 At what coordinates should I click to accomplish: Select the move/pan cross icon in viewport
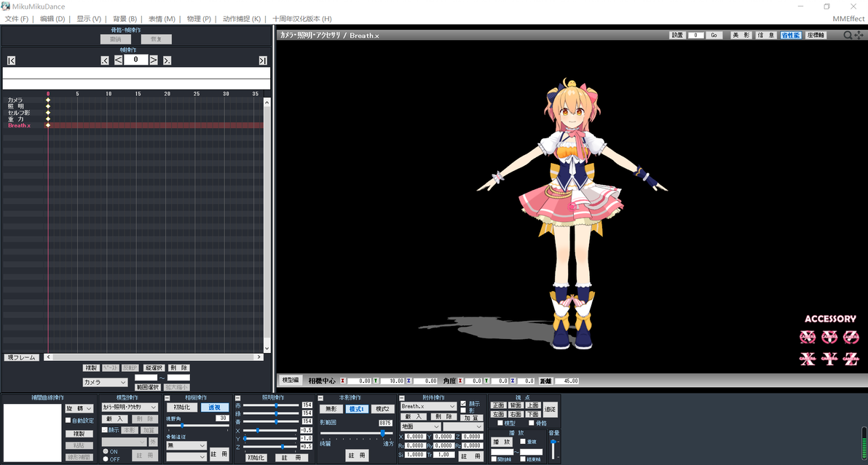(859, 36)
